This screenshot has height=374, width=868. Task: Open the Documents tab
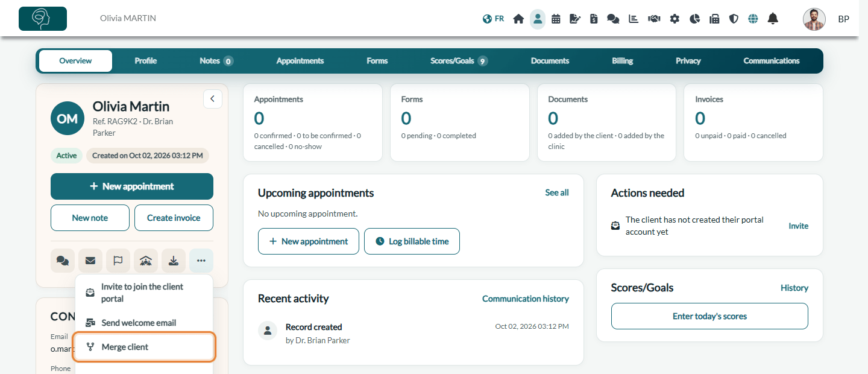[550, 61]
